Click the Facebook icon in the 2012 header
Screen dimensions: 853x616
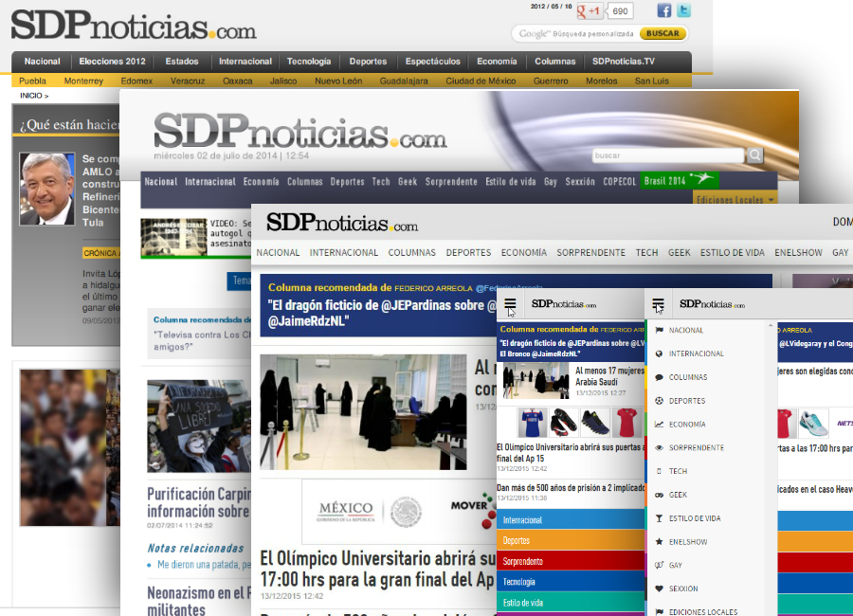(664, 10)
